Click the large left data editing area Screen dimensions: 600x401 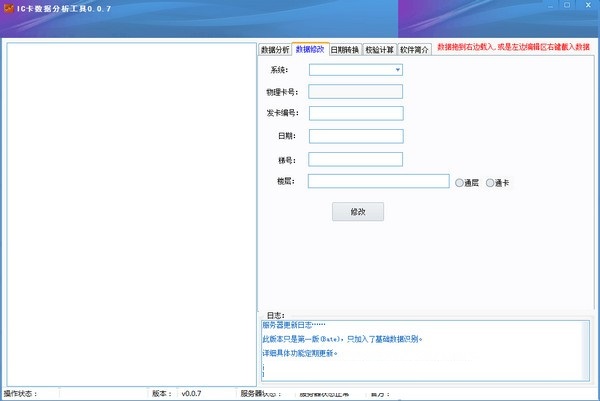(x=132, y=212)
